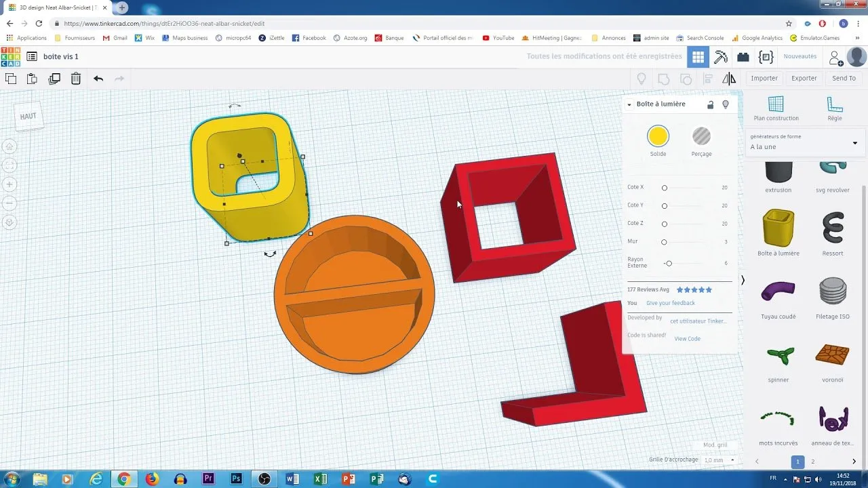
Task: Go to shapes page 2
Action: pos(813,462)
